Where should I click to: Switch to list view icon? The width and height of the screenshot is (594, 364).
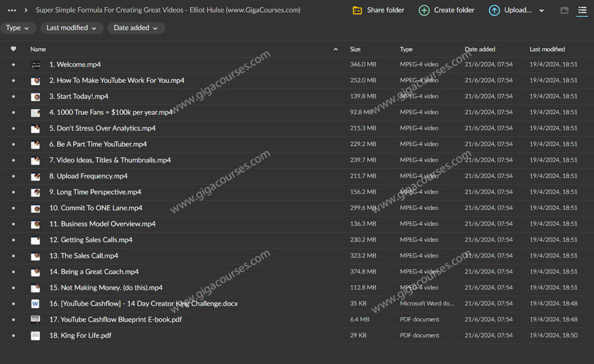582,10
